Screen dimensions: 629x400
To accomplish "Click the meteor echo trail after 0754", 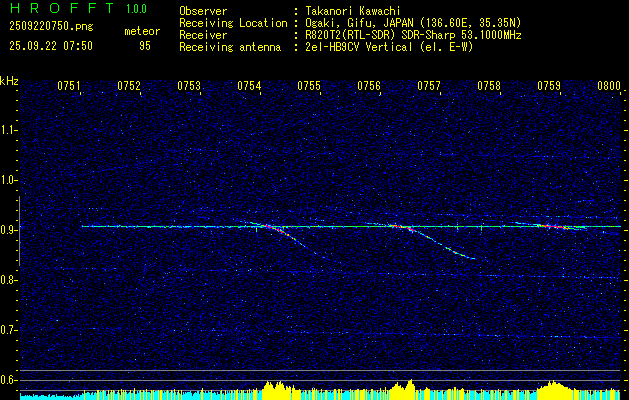I will [290, 239].
